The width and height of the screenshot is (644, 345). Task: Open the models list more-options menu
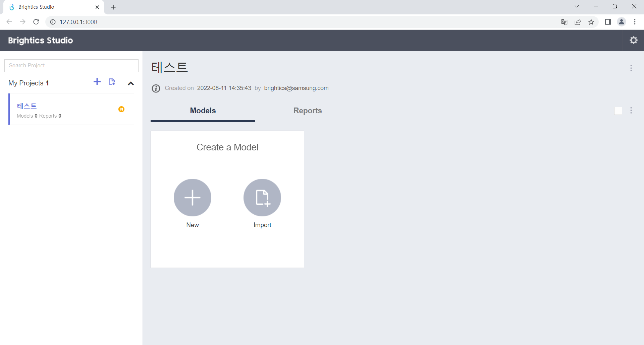coord(631,111)
